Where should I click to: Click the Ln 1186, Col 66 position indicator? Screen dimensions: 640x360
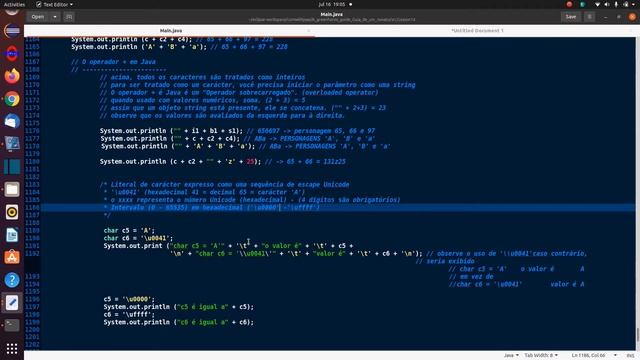pos(589,356)
